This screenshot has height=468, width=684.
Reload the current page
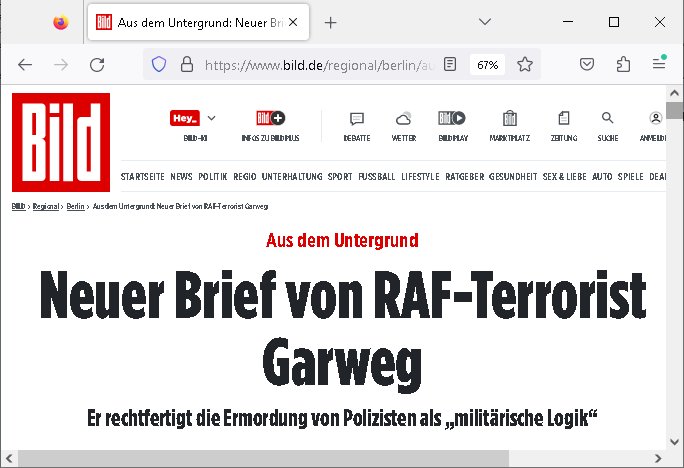coord(97,65)
